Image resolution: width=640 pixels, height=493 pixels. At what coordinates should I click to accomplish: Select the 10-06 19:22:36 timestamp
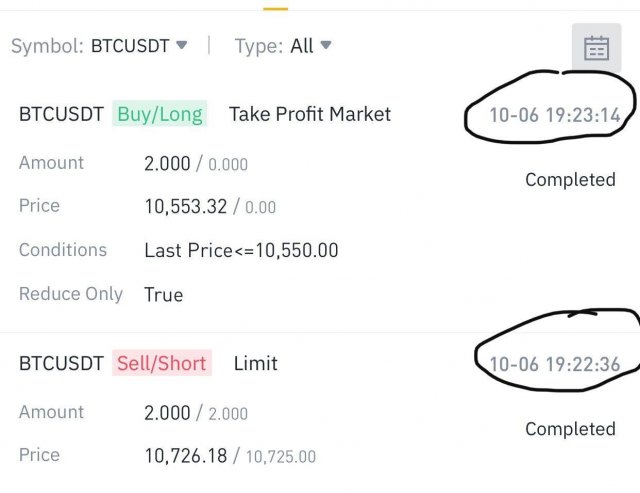[554, 364]
